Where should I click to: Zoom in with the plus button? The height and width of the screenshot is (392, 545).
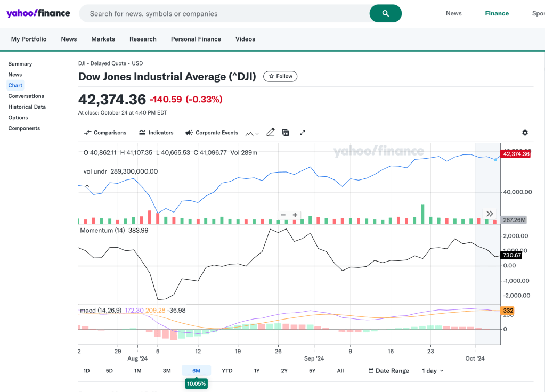(295, 215)
